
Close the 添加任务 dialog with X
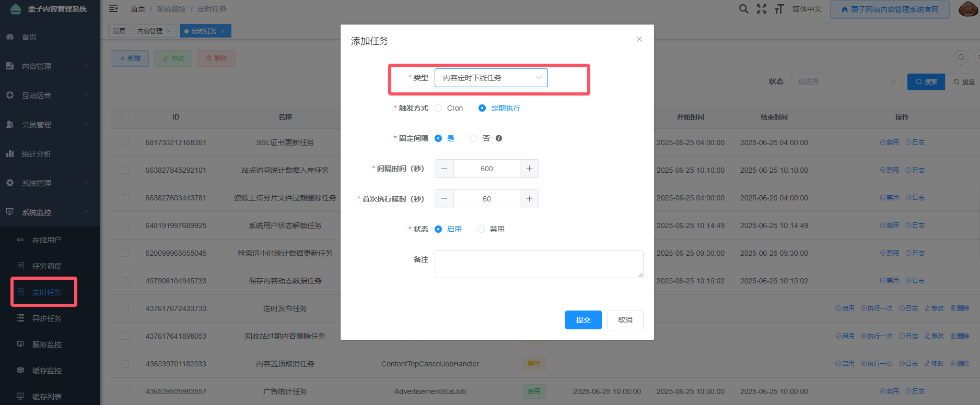point(639,39)
